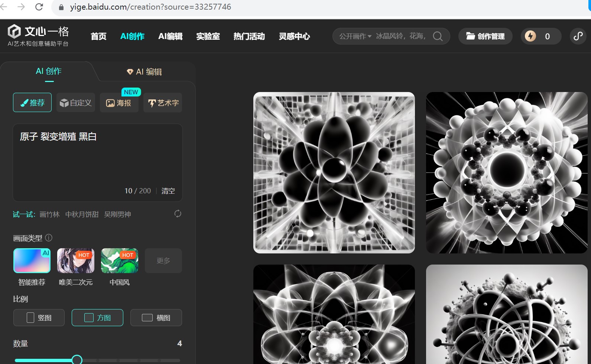Viewport: 591px width, 364px height.
Task: Select 推荐 creation mode
Action: [x=32, y=102]
